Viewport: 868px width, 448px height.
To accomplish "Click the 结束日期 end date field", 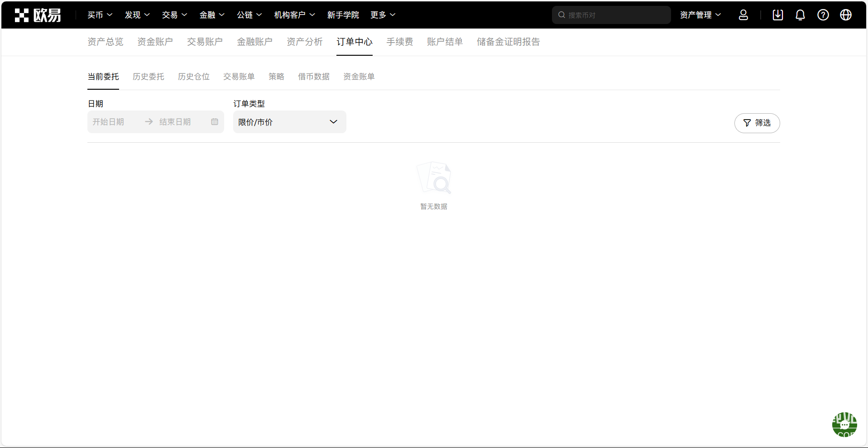I will pos(175,122).
